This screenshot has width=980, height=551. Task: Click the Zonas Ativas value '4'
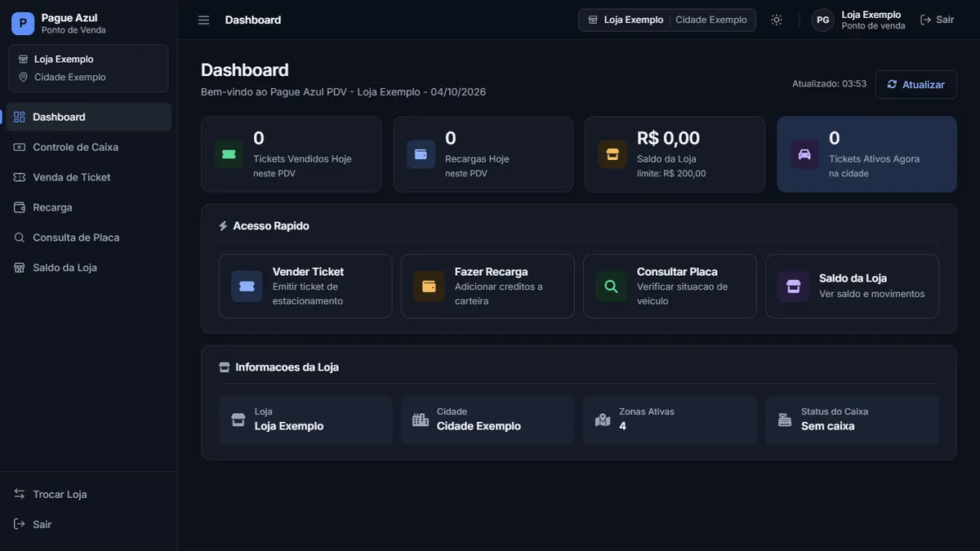click(x=622, y=426)
